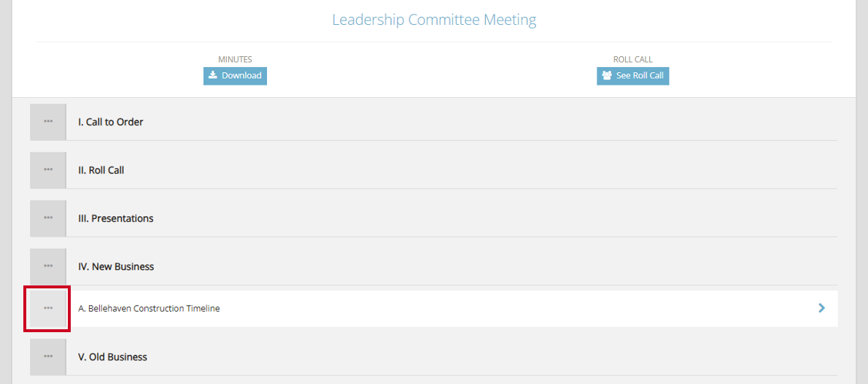Viewport: 868px width, 384px height.
Task: Click the See Roll Call button
Action: (632, 75)
